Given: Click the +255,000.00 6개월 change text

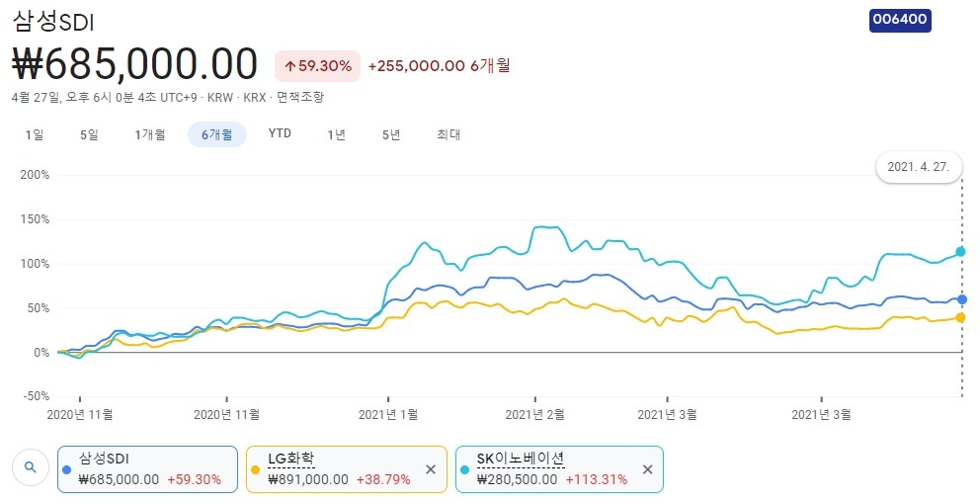Looking at the screenshot, I should [x=439, y=65].
